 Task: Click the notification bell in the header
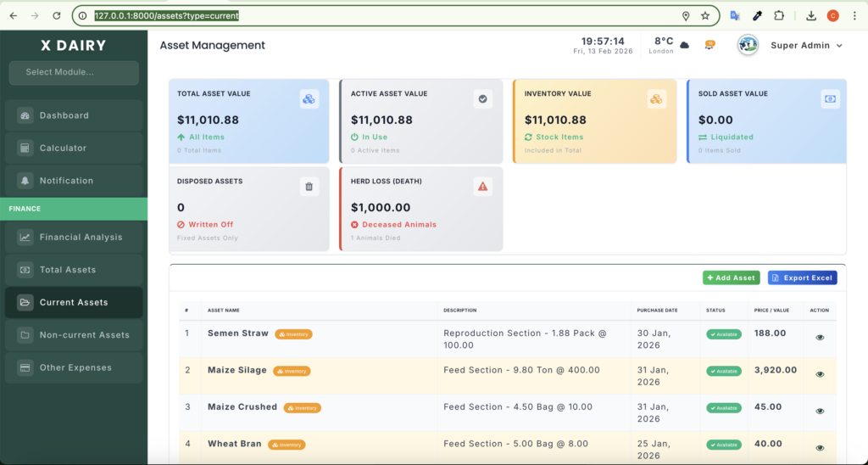point(709,45)
